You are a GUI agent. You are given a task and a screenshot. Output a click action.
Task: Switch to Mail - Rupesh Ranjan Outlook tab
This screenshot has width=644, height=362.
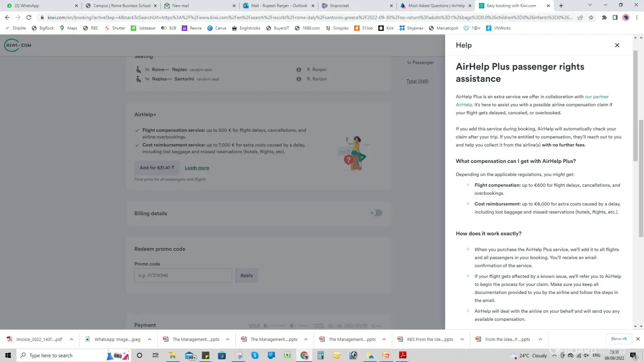tap(279, 5)
